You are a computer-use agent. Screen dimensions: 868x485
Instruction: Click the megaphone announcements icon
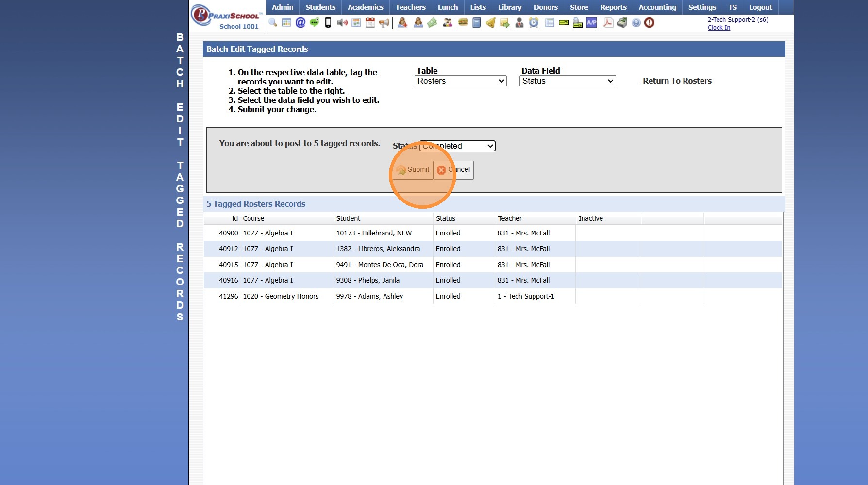click(x=384, y=23)
